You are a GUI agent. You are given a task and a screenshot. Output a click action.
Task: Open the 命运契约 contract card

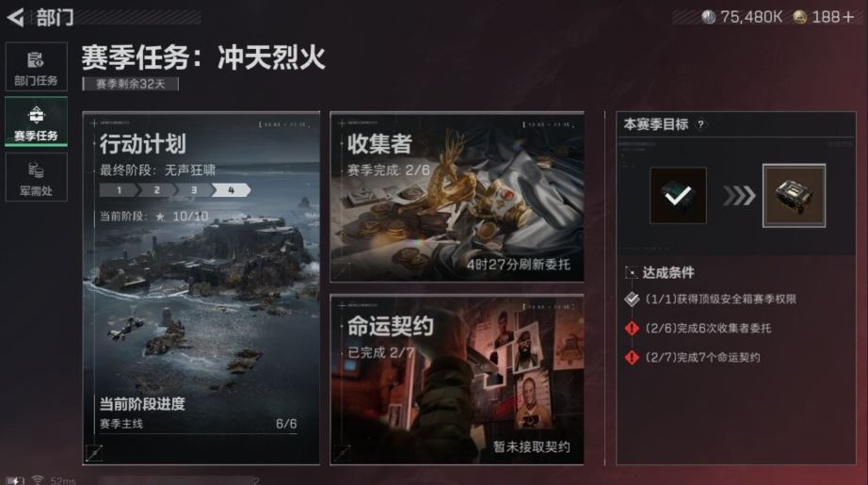[x=457, y=380]
